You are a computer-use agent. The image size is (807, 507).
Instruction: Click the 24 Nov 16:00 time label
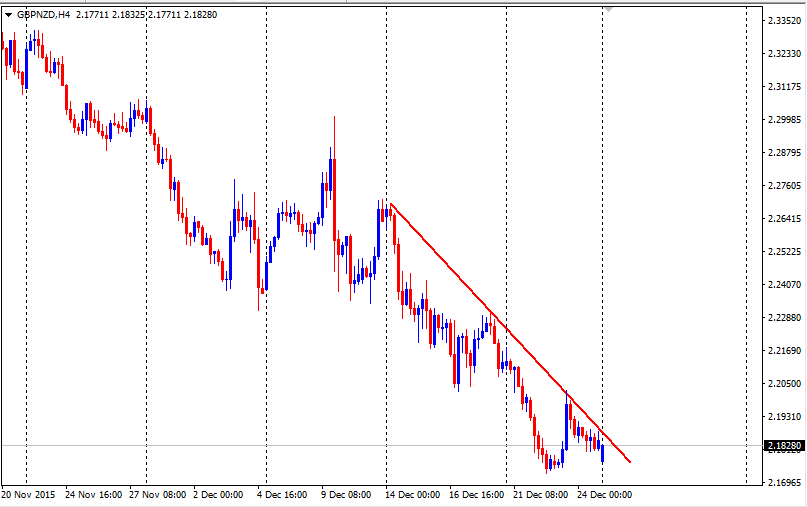[x=94, y=495]
